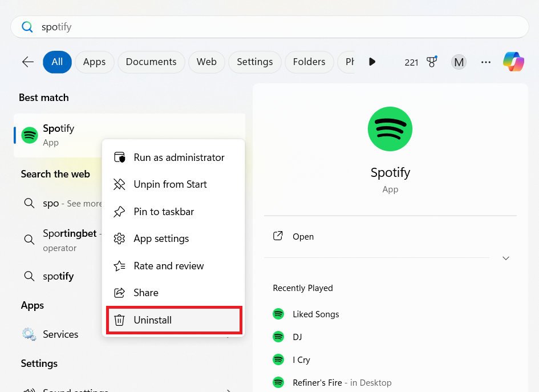Viewport: 539px width, 392px height.
Task: Click the large Spotify logo in the details pane
Action: click(390, 129)
